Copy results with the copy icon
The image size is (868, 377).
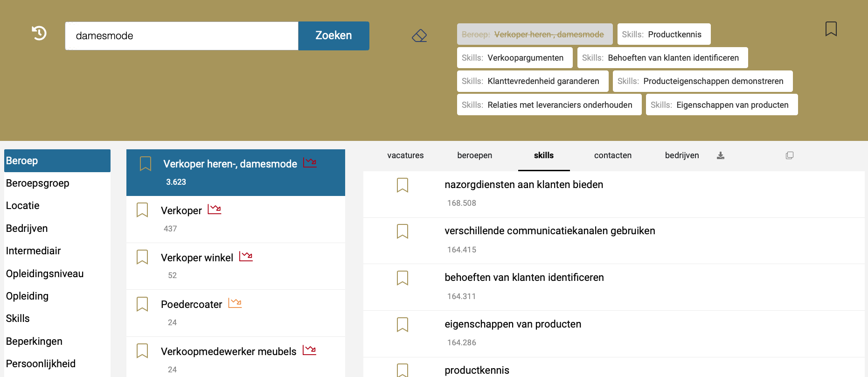pyautogui.click(x=789, y=155)
